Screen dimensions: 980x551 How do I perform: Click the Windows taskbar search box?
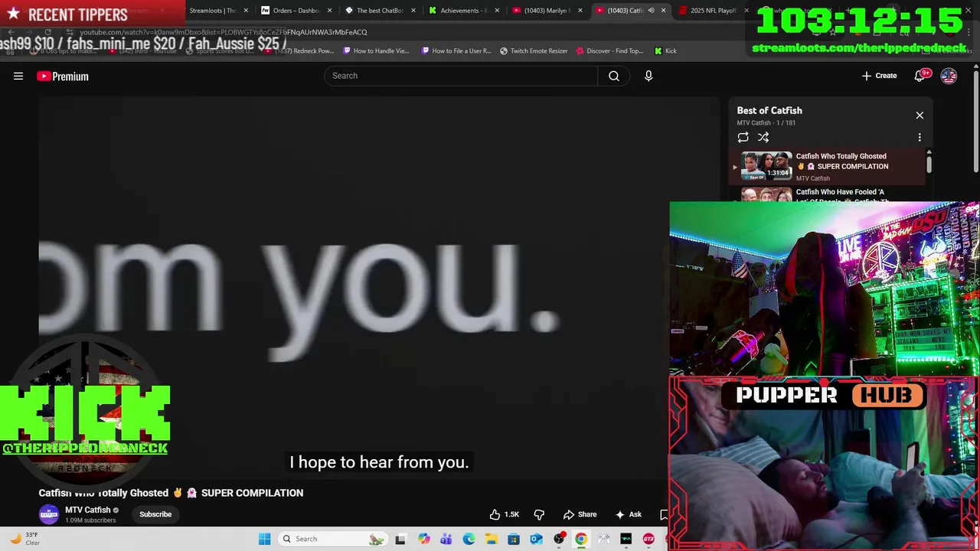(x=332, y=539)
